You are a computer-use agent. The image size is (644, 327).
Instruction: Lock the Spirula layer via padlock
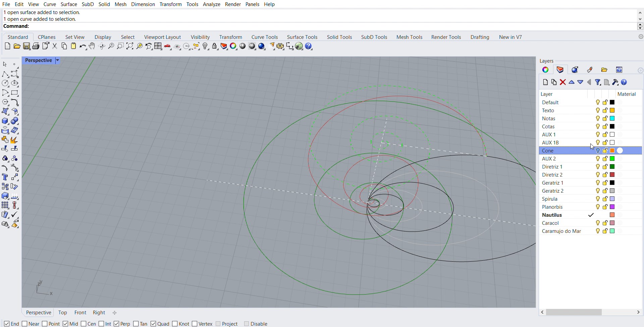pyautogui.click(x=605, y=199)
